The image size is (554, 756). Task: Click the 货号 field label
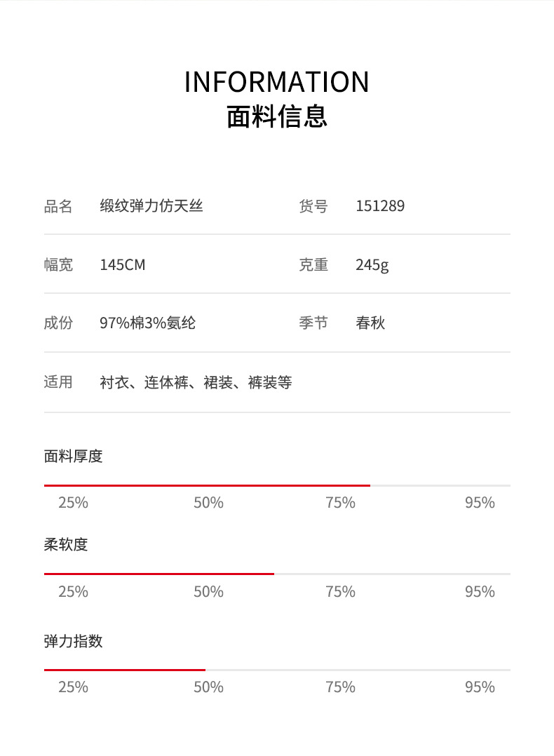[313, 206]
